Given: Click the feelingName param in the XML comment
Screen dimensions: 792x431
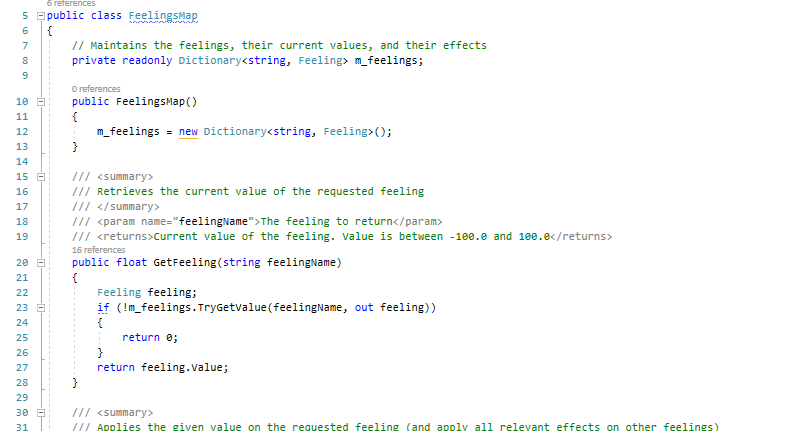Looking at the screenshot, I should pos(214,222).
